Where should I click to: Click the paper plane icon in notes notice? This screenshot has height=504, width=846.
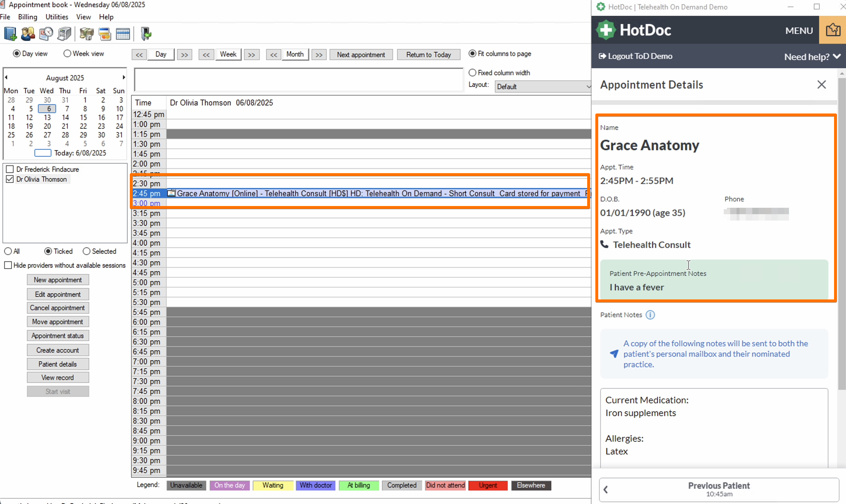tap(614, 354)
